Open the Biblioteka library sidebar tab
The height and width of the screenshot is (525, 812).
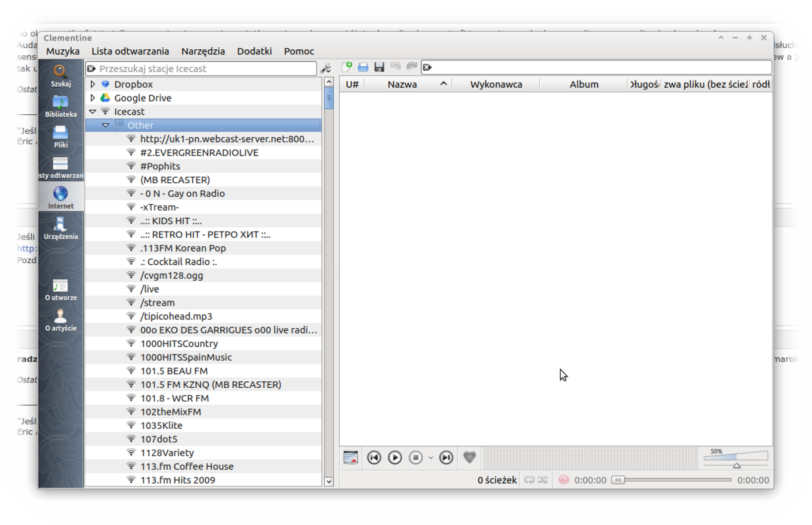point(60,106)
